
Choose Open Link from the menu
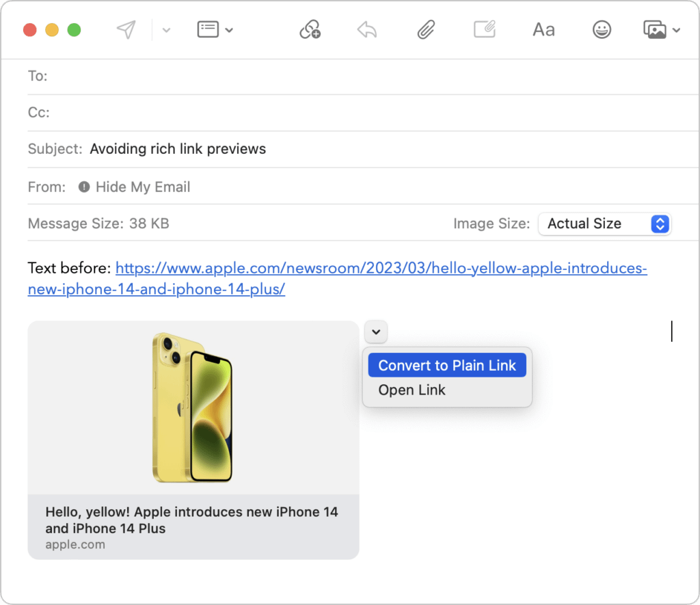coord(412,390)
